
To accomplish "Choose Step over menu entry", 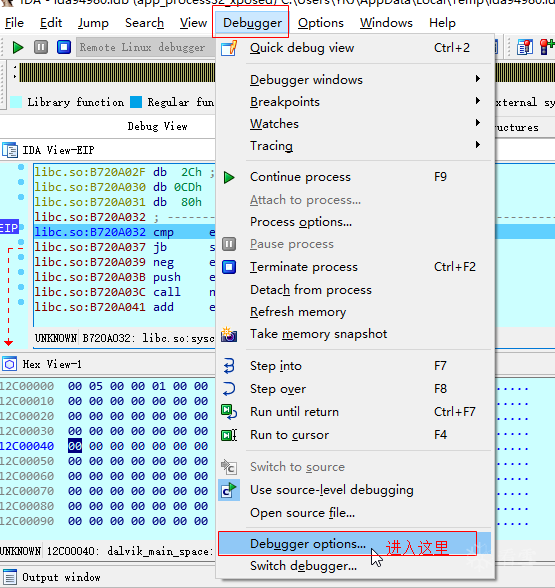I will coord(355,389).
